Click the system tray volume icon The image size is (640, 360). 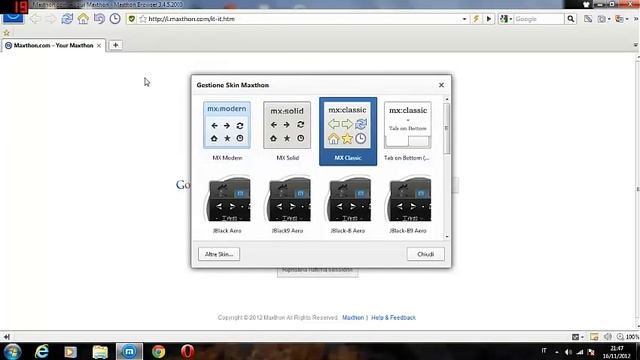(x=568, y=352)
